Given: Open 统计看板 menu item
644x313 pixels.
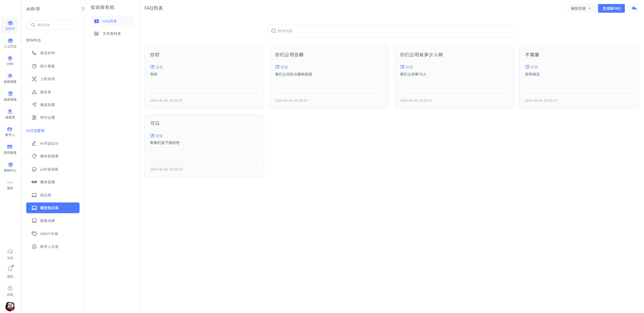Looking at the screenshot, I should pyautogui.click(x=48, y=66).
